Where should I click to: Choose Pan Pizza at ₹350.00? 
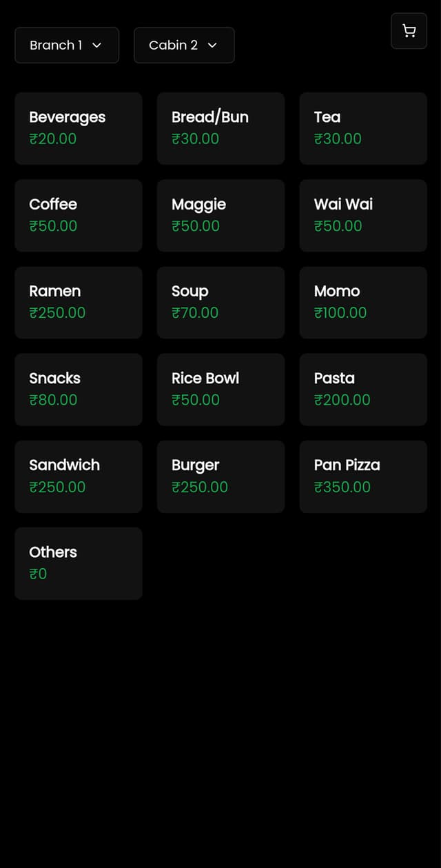362,476
